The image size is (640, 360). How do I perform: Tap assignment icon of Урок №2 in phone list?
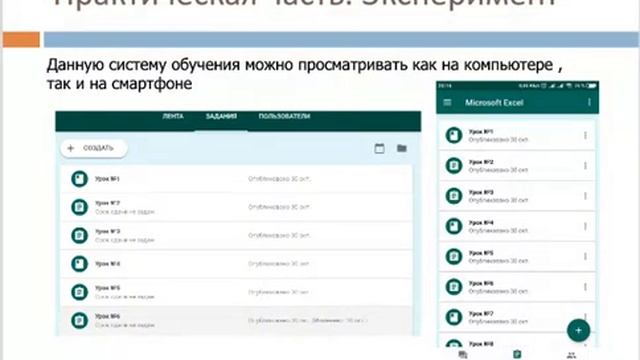(x=453, y=166)
